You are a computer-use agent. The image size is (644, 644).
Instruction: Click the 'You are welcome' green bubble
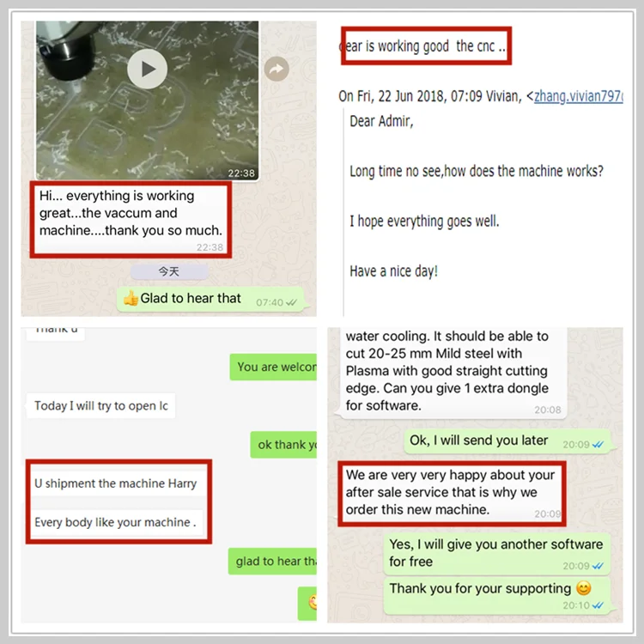tap(274, 367)
